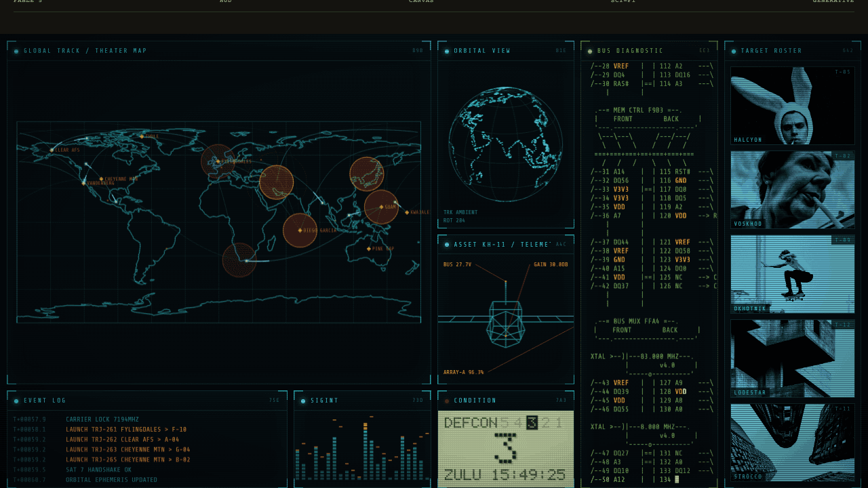
Task: Select DEFCON level 1
Action: (559, 424)
